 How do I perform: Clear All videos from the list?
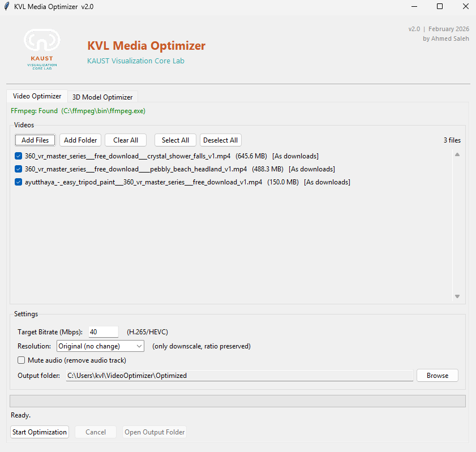125,140
